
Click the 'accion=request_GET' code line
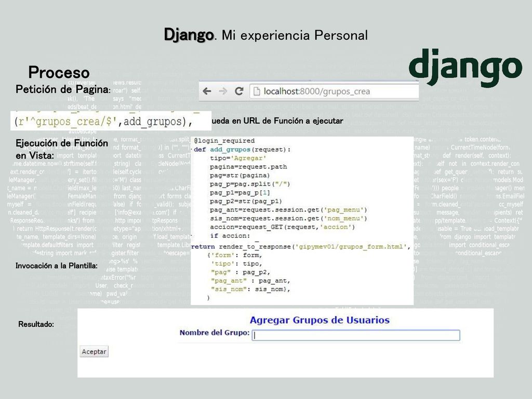click(x=282, y=227)
